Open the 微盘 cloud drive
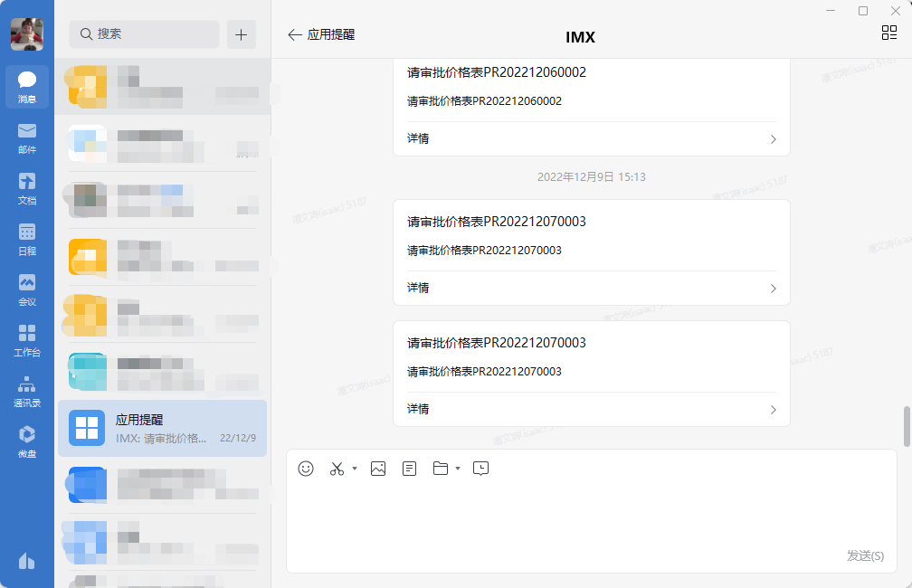The image size is (912, 588). click(x=27, y=441)
